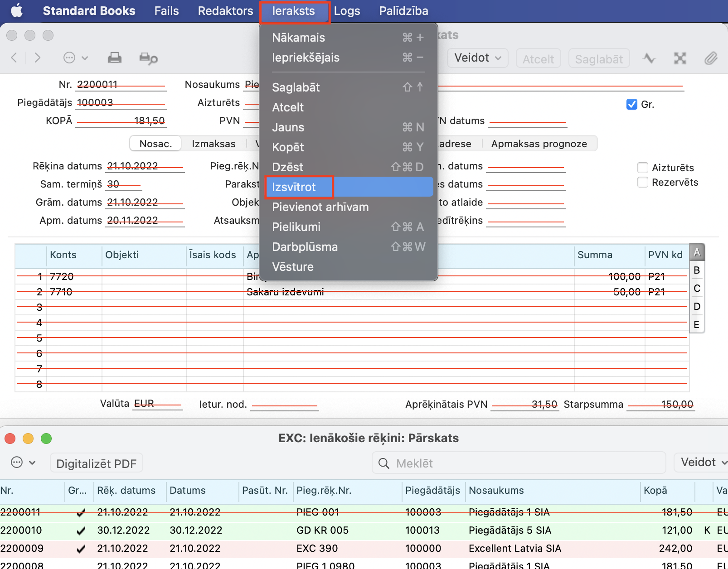Select Izsvītrot from the Ieraksts menu
This screenshot has height=569, width=728.
(294, 187)
